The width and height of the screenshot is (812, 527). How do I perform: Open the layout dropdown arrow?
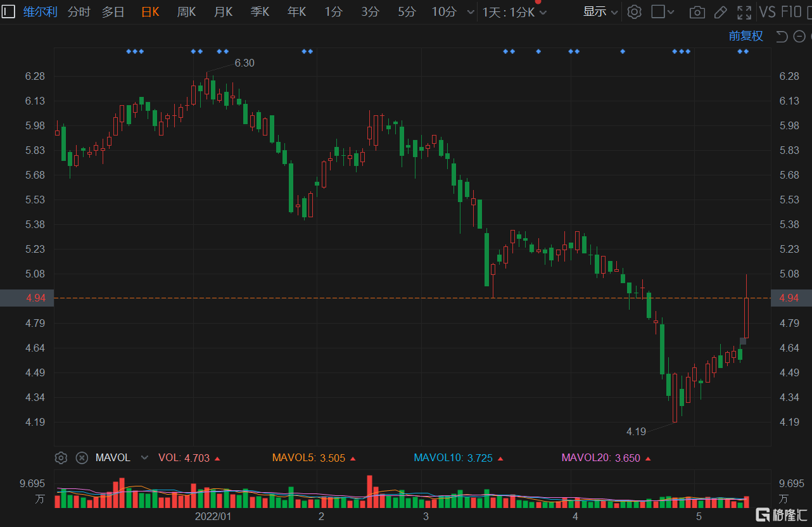pos(671,12)
